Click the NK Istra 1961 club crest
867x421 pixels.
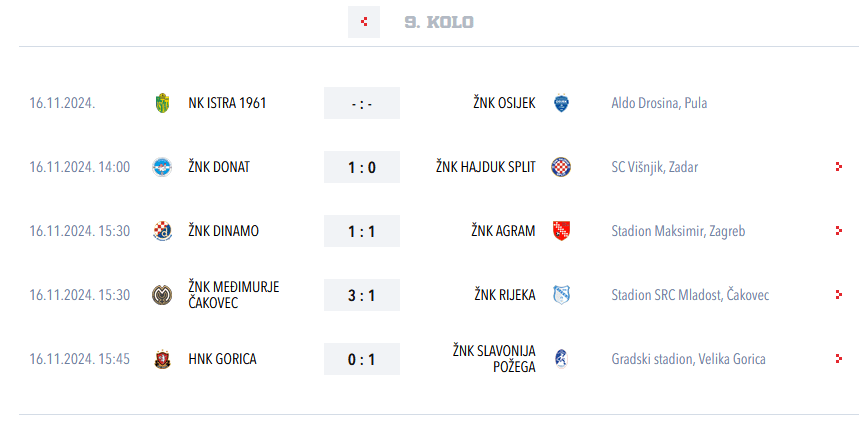[162, 103]
